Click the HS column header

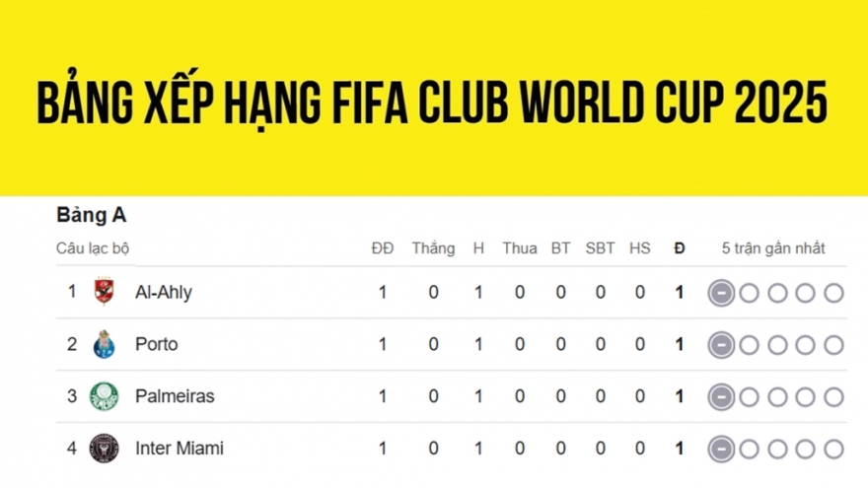pos(640,248)
